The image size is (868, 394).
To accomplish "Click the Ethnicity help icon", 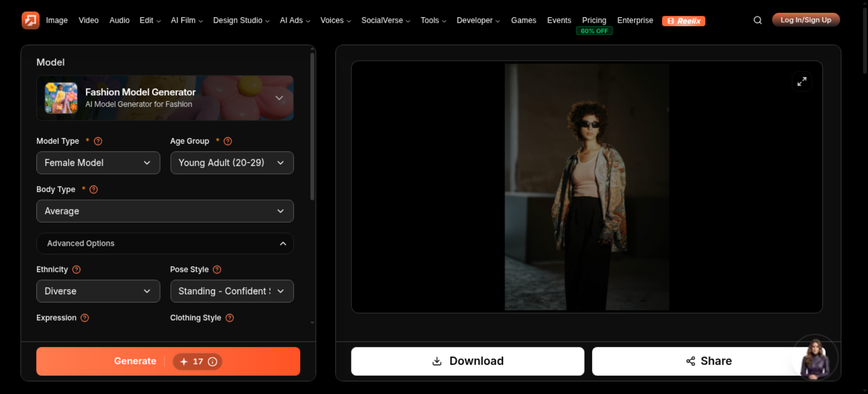I will tap(76, 269).
